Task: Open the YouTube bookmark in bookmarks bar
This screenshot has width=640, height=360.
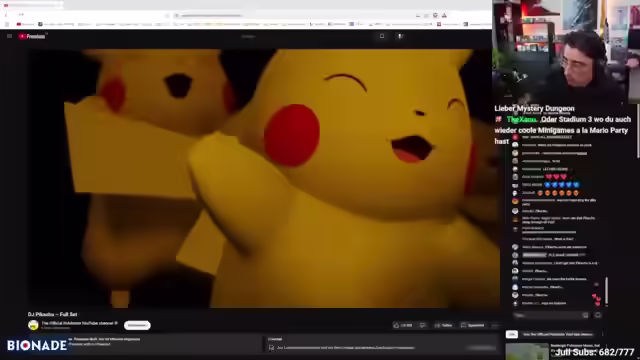Action: [x=25, y=24]
